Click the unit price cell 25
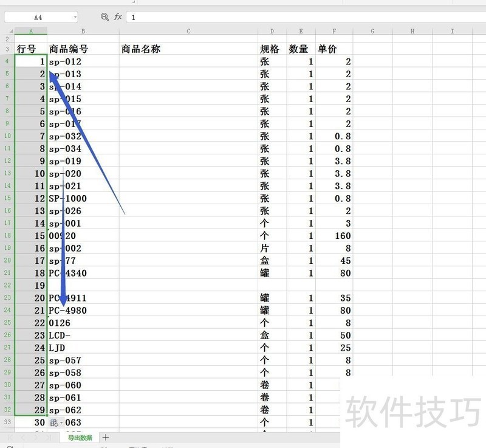Screen dimensions: 486x448 (334, 347)
